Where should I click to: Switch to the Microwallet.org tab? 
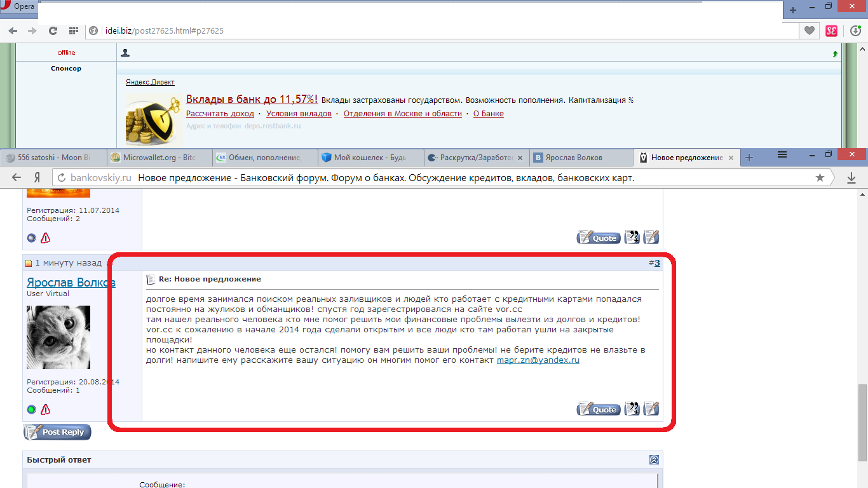pyautogui.click(x=158, y=158)
